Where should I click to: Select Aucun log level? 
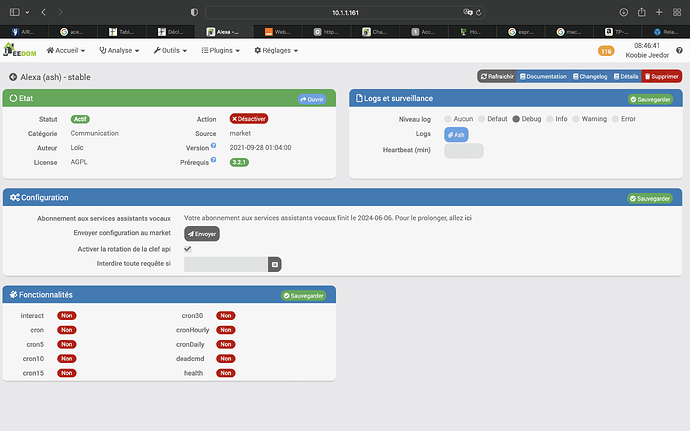(448, 119)
